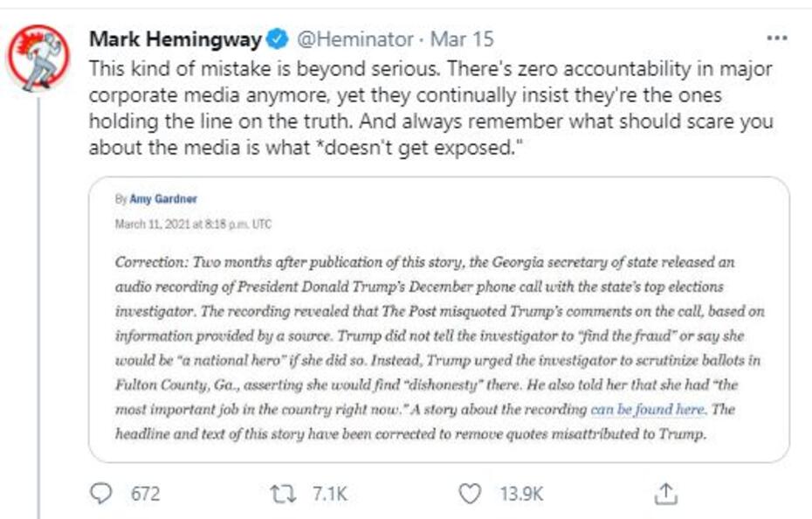Click the 672 replies count
The width and height of the screenshot is (812, 519).
coord(145,495)
